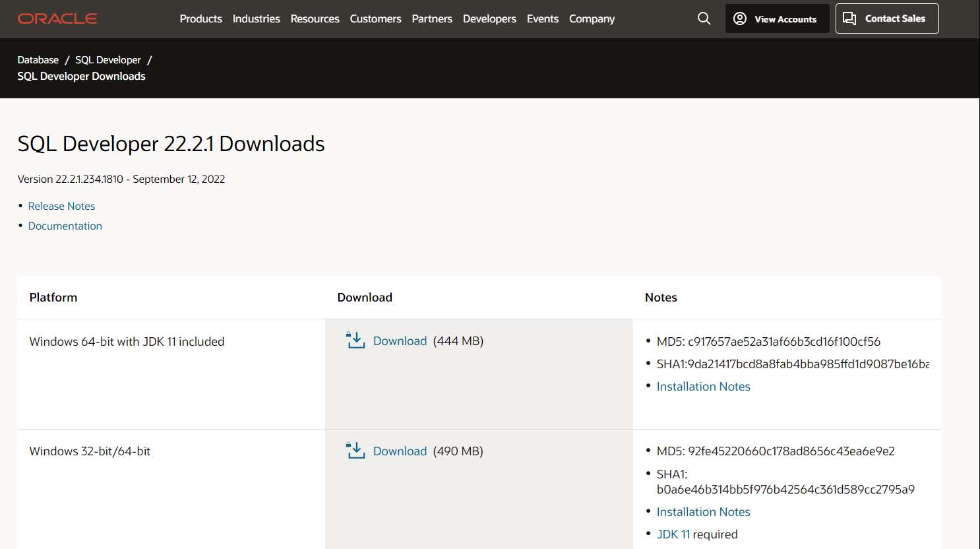
Task: Open Installation Notes for Windows 64-bit JDK
Action: coord(703,386)
